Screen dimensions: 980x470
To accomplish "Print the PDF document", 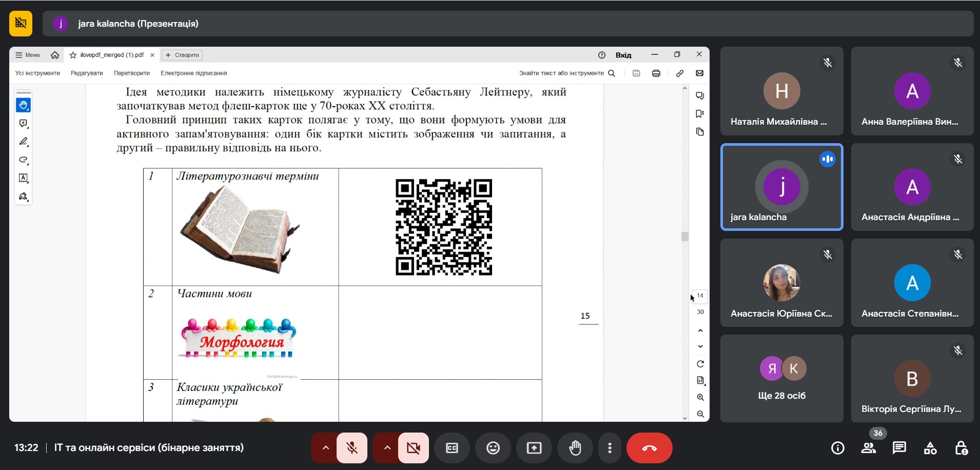I will click(656, 73).
